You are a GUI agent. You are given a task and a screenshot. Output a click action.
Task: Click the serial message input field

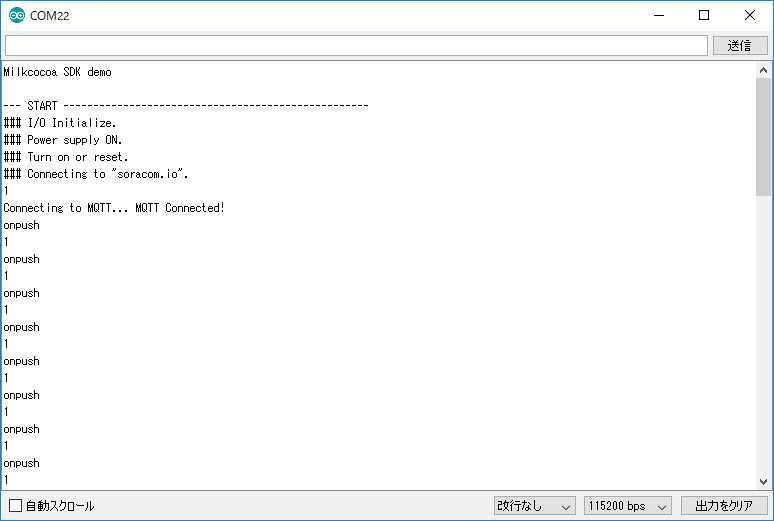[356, 46]
